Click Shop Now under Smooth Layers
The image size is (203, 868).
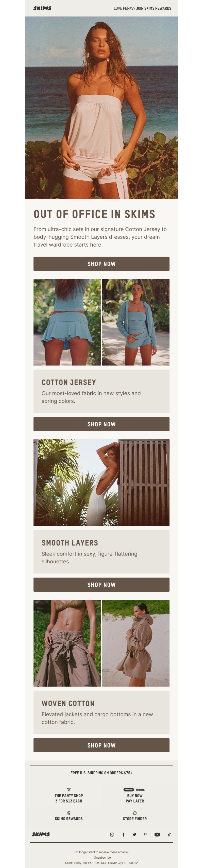(101, 585)
